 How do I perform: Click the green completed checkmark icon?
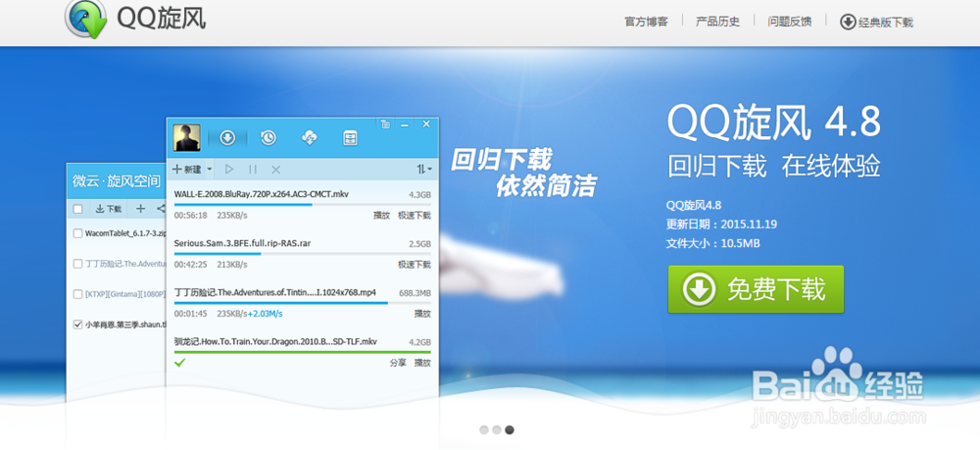pyautogui.click(x=180, y=362)
